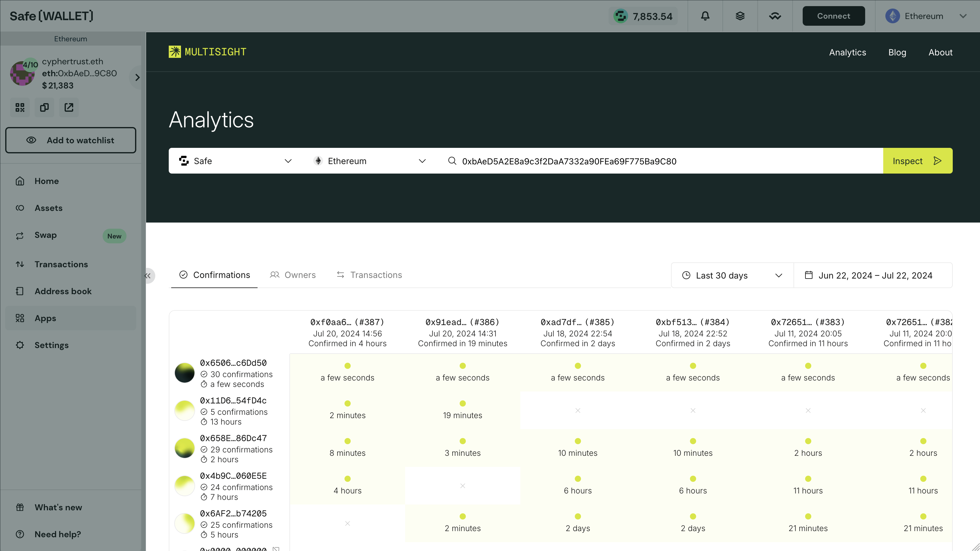This screenshot has height=551, width=980.
Task: Open the notifications bell
Action: pyautogui.click(x=705, y=16)
